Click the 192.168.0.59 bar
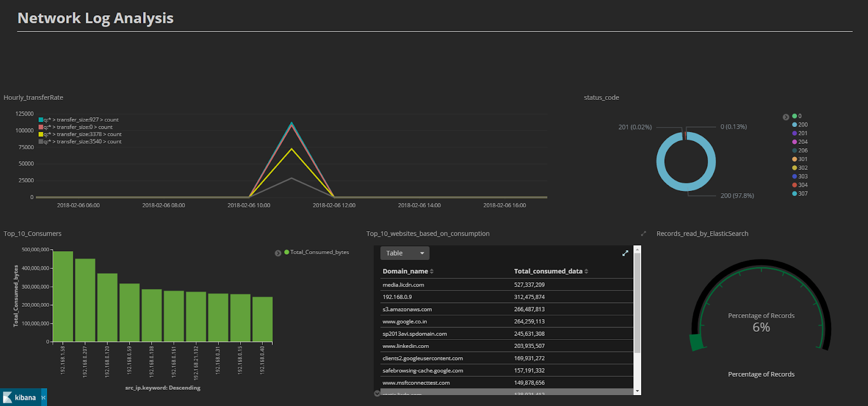The width and height of the screenshot is (868, 406). pyautogui.click(x=130, y=313)
